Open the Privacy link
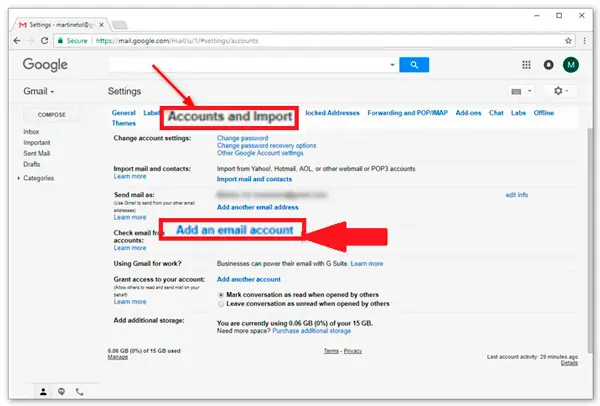The image size is (600, 406). coord(352,351)
